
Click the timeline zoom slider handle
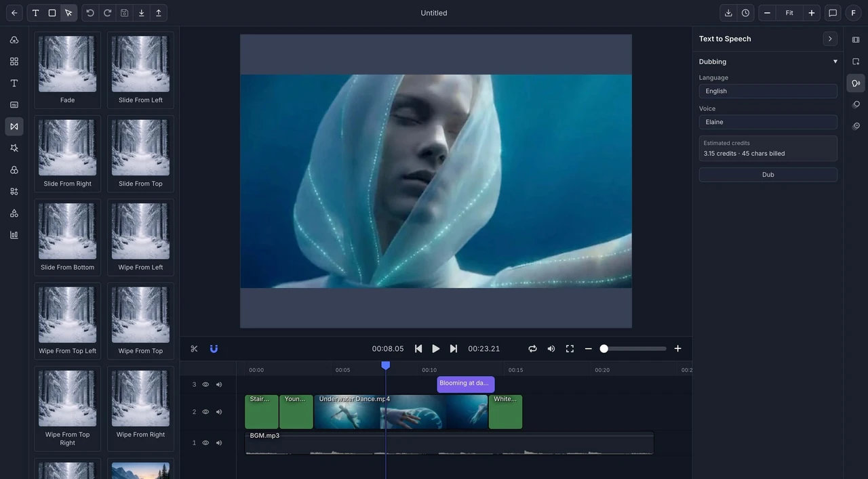(604, 349)
